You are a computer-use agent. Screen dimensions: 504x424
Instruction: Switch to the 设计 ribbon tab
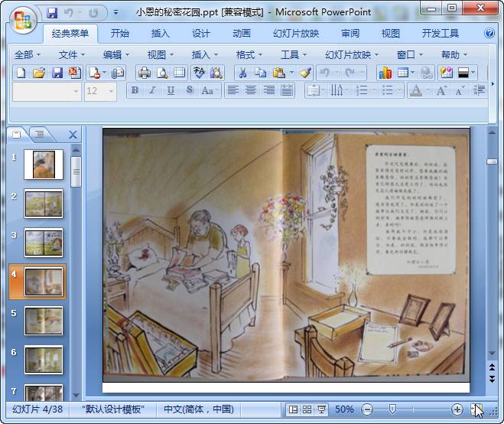[201, 33]
